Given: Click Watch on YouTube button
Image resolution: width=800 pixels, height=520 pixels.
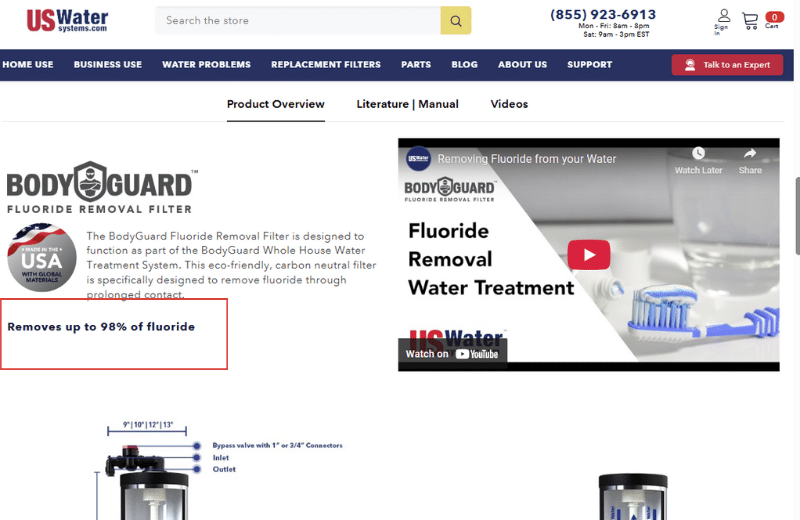Looking at the screenshot, I should (452, 354).
